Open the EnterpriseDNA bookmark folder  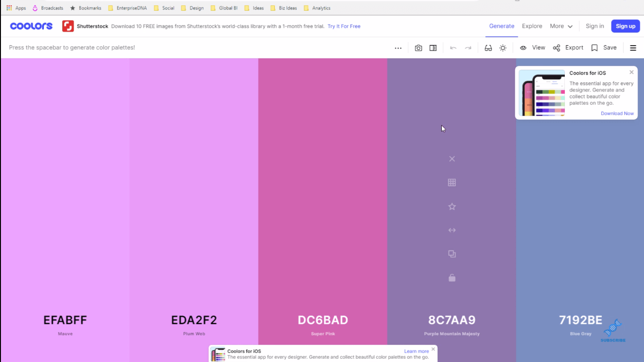tap(127, 8)
